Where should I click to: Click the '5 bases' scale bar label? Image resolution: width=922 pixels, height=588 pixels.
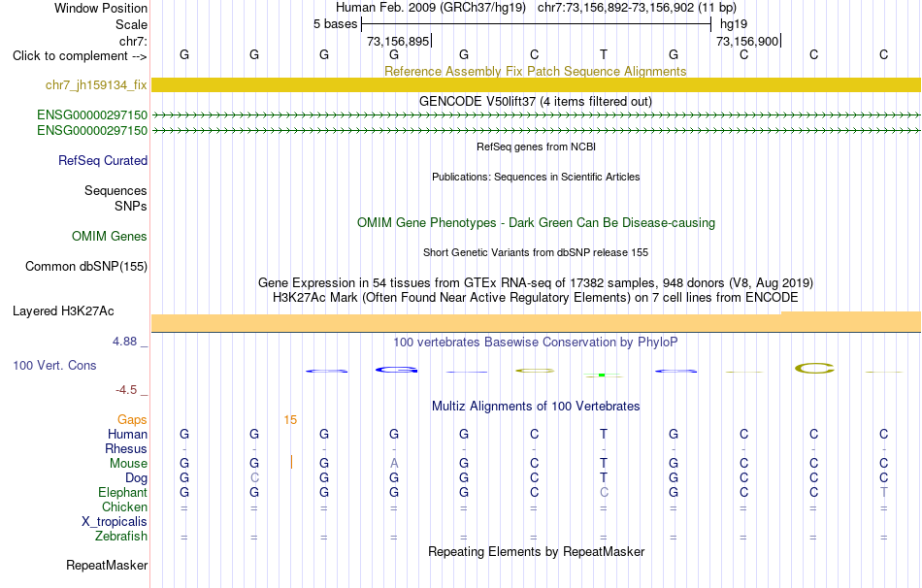[335, 24]
